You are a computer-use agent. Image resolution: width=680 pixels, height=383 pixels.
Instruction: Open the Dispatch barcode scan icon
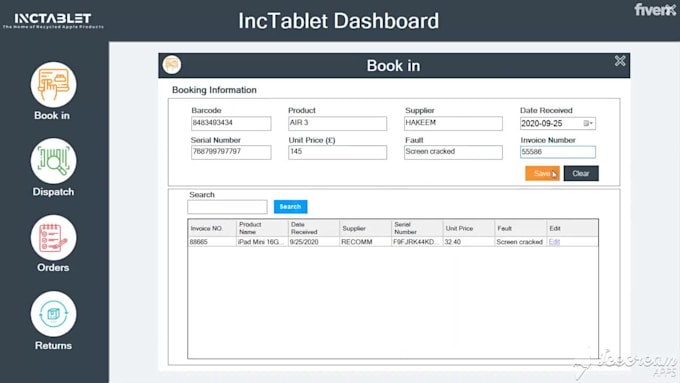(x=53, y=161)
